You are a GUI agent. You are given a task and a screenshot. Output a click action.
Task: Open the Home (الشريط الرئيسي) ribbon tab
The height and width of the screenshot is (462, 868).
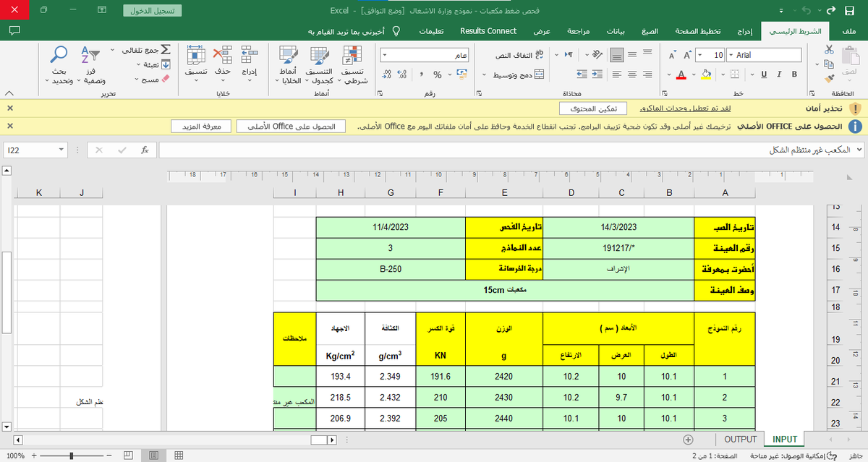(x=795, y=31)
